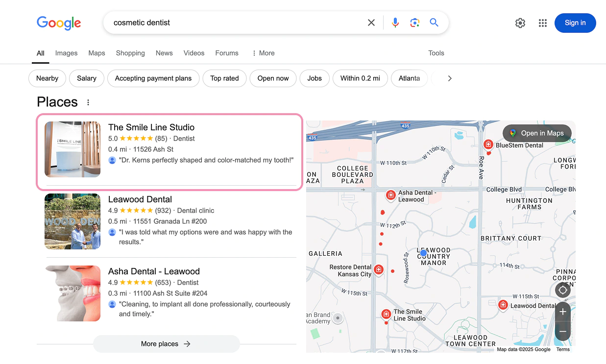The height and width of the screenshot is (364, 606).
Task: Click the BlueStem Dental map pin
Action: [488, 145]
